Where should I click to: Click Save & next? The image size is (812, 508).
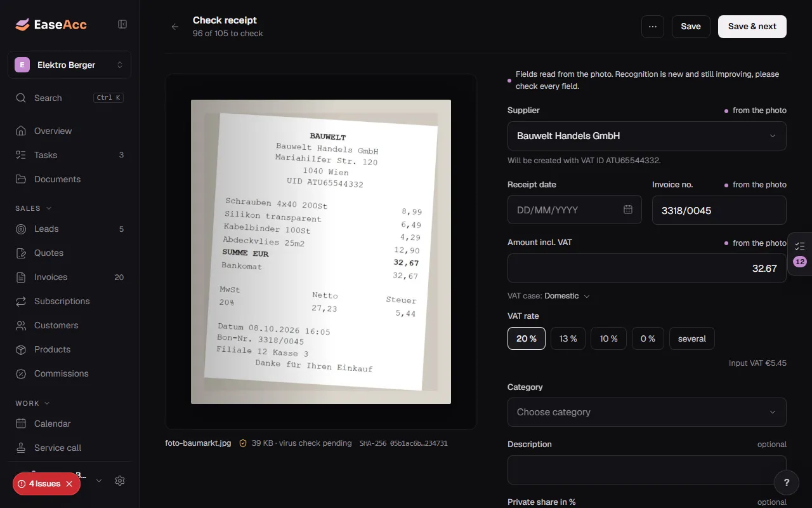pos(752,27)
